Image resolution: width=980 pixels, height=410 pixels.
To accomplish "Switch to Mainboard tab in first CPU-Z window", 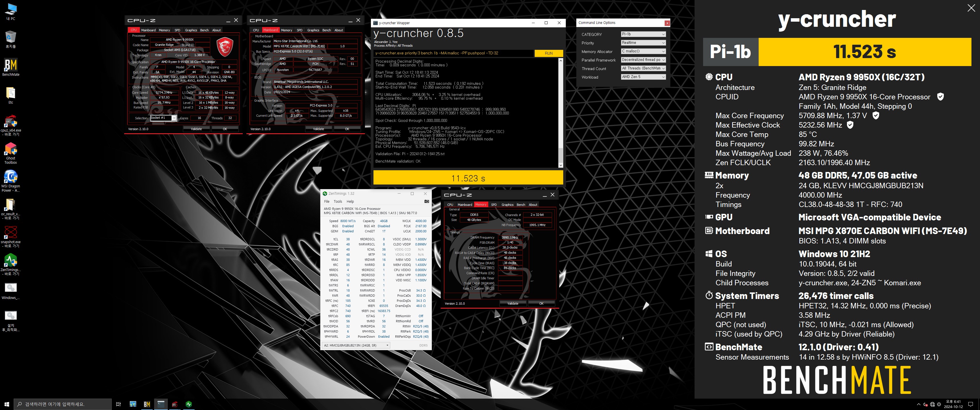I will (148, 30).
